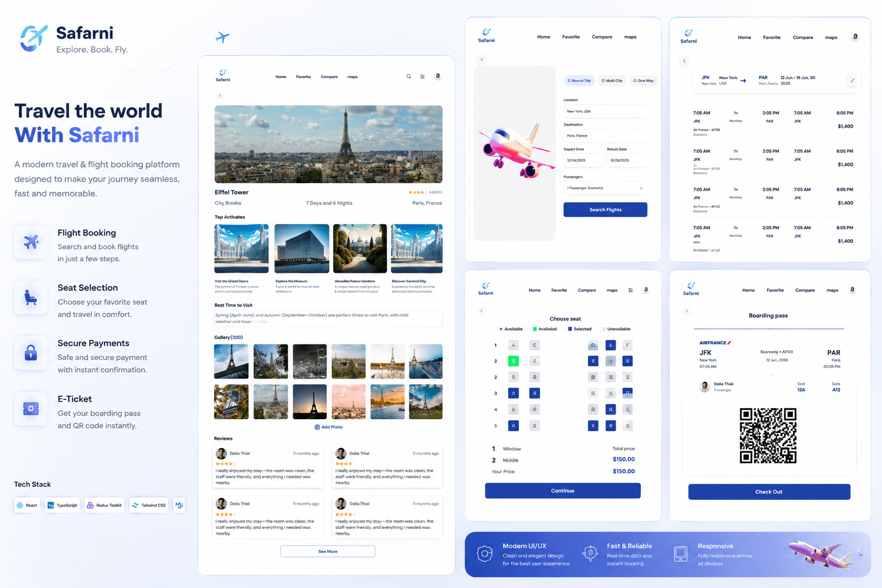Click the Tailwind CSS badge
The height and width of the screenshot is (588, 882).
tap(149, 505)
